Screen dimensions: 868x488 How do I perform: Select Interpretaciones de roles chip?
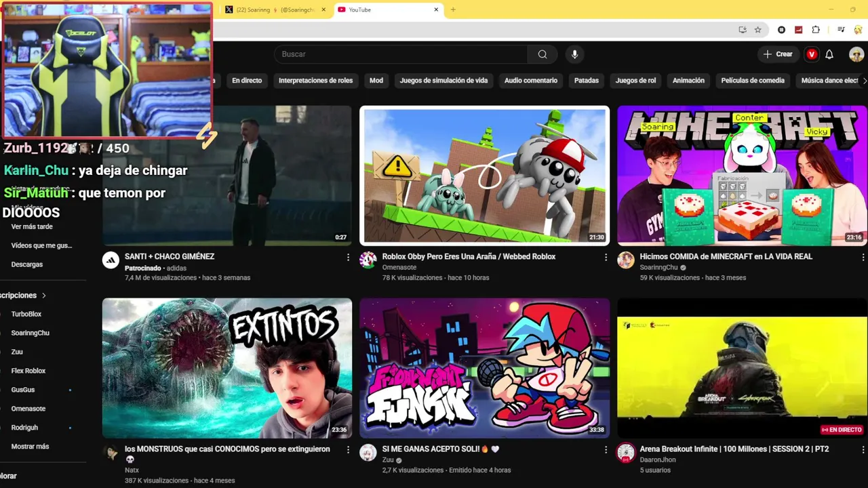[x=316, y=81]
